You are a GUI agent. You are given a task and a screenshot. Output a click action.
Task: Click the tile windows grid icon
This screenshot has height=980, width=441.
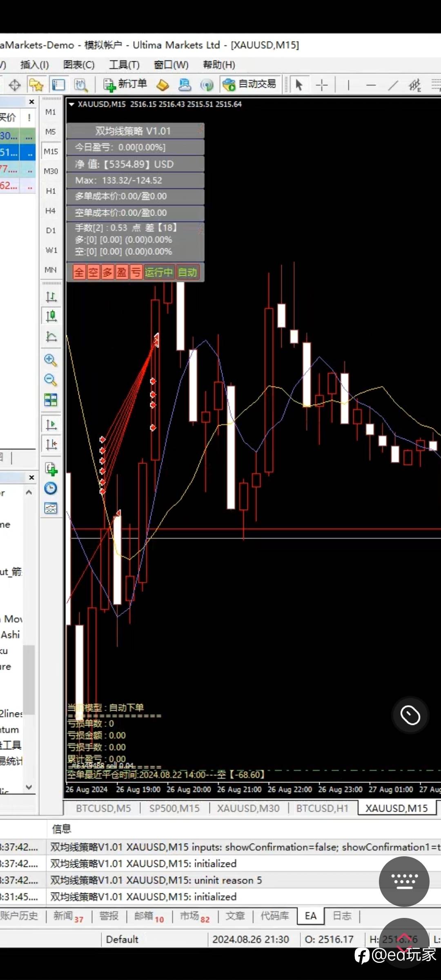pyautogui.click(x=51, y=400)
